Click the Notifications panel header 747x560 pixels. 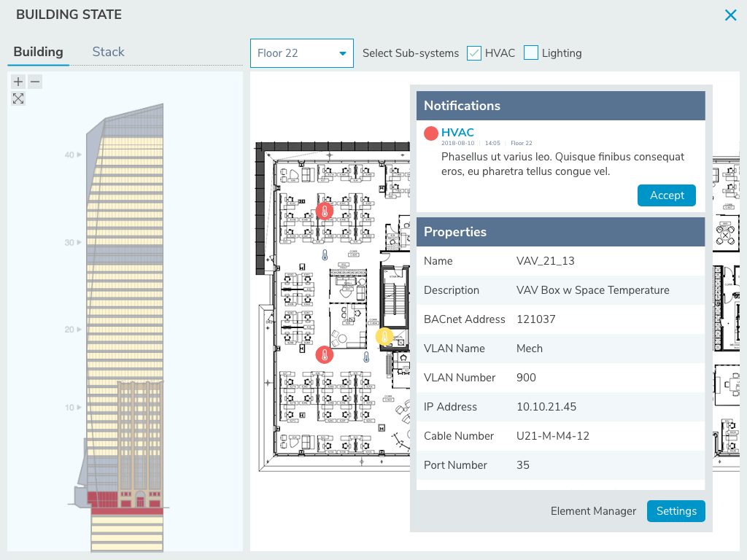click(561, 106)
